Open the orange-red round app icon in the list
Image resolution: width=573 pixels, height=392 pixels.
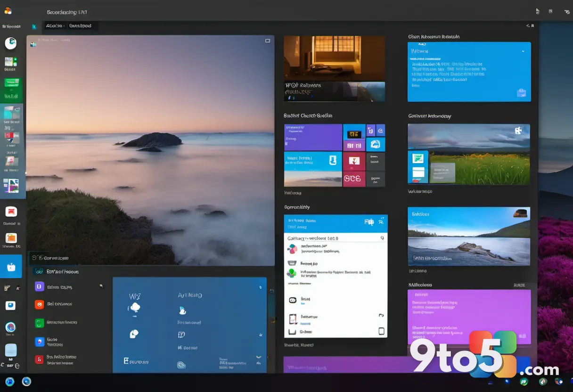39,304
